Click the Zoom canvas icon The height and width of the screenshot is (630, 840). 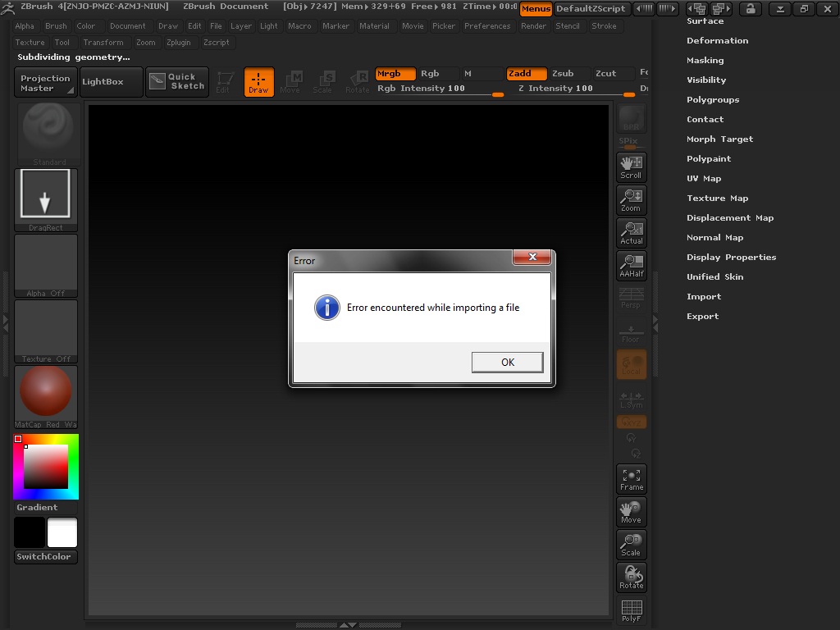point(632,200)
